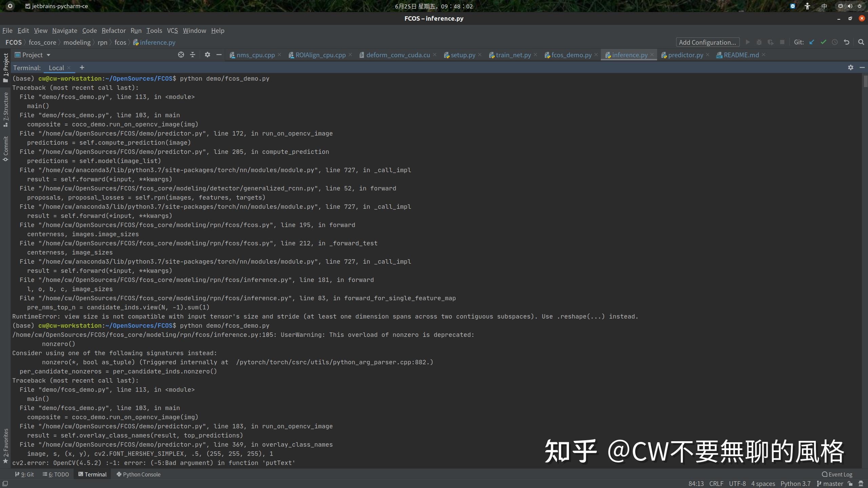The image size is (868, 488).
Task: Open the VCS menu
Action: pos(172,30)
